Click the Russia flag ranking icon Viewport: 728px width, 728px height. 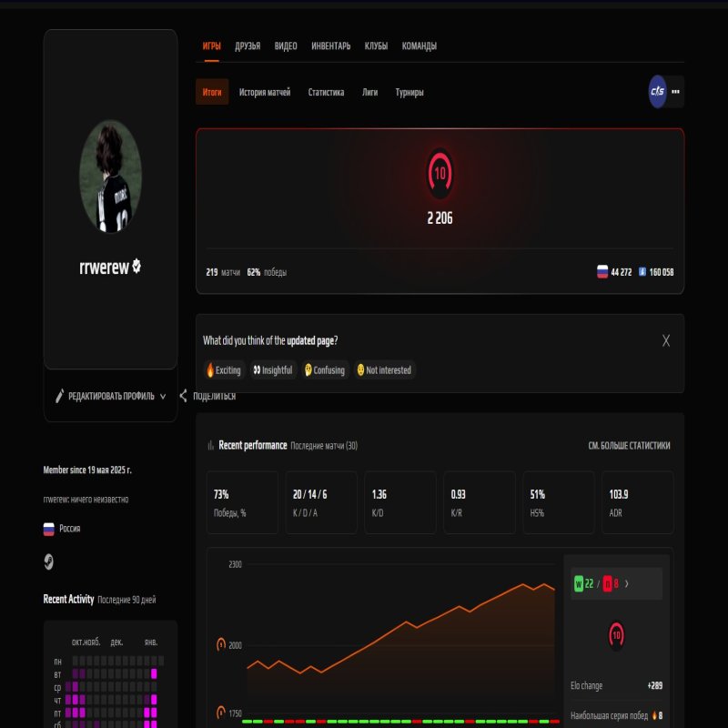(x=603, y=270)
